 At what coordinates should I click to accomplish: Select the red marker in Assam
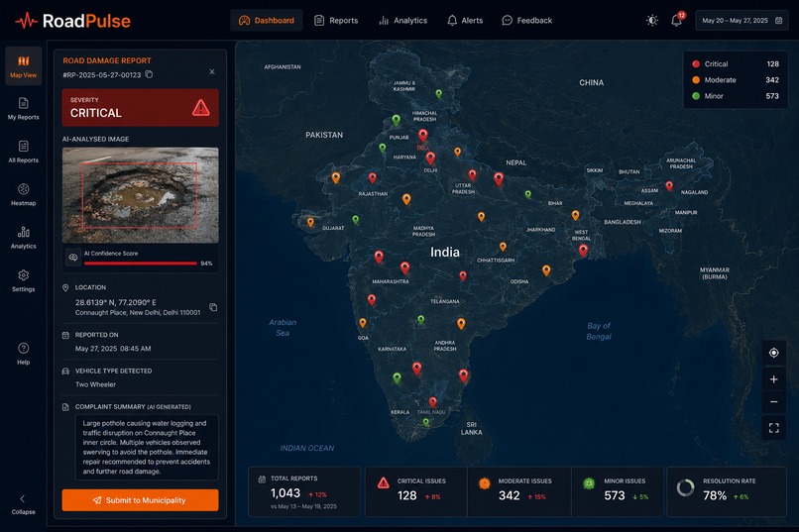click(669, 185)
